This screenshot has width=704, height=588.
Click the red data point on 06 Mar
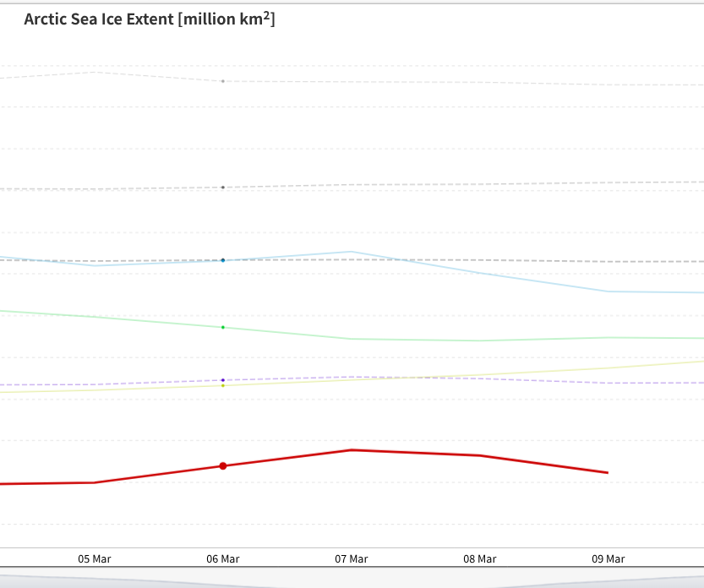[x=223, y=465]
